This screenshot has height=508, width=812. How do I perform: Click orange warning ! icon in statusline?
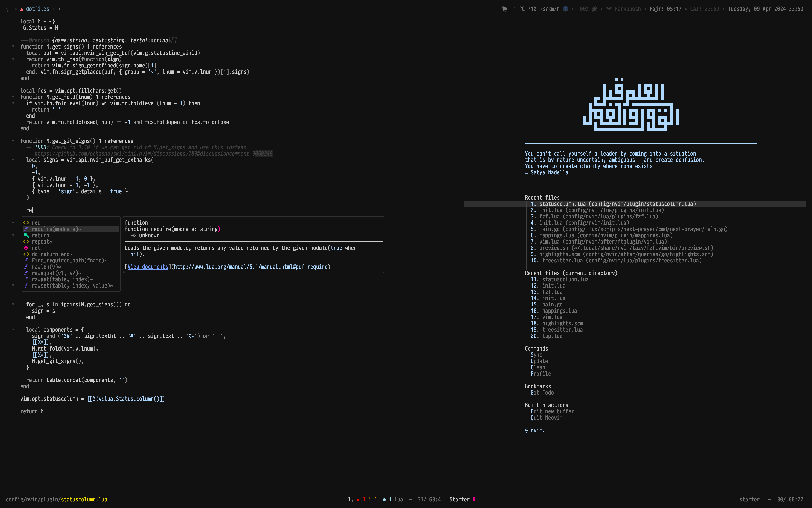(x=370, y=499)
